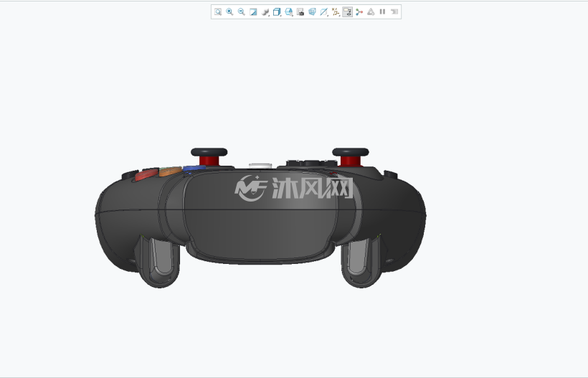
Task: Toggle the Spin Center icon
Action: [359, 11]
